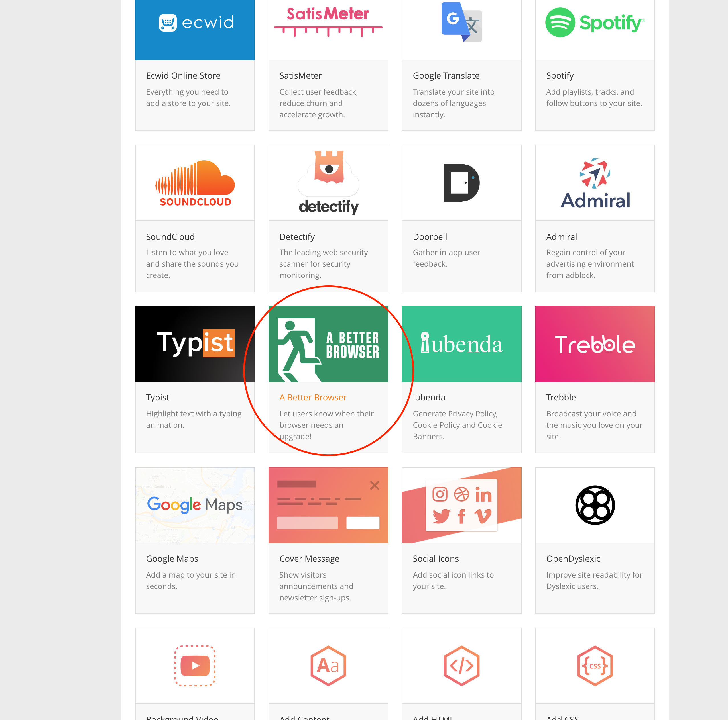The height and width of the screenshot is (720, 728).
Task: Open the Social Icons app title
Action: pos(436,559)
